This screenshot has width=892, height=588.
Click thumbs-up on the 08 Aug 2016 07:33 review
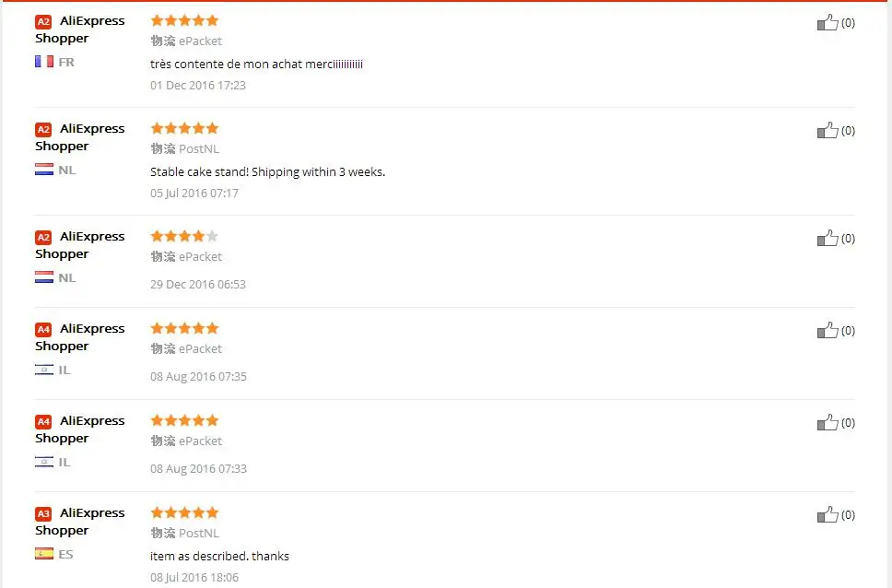[x=827, y=422]
